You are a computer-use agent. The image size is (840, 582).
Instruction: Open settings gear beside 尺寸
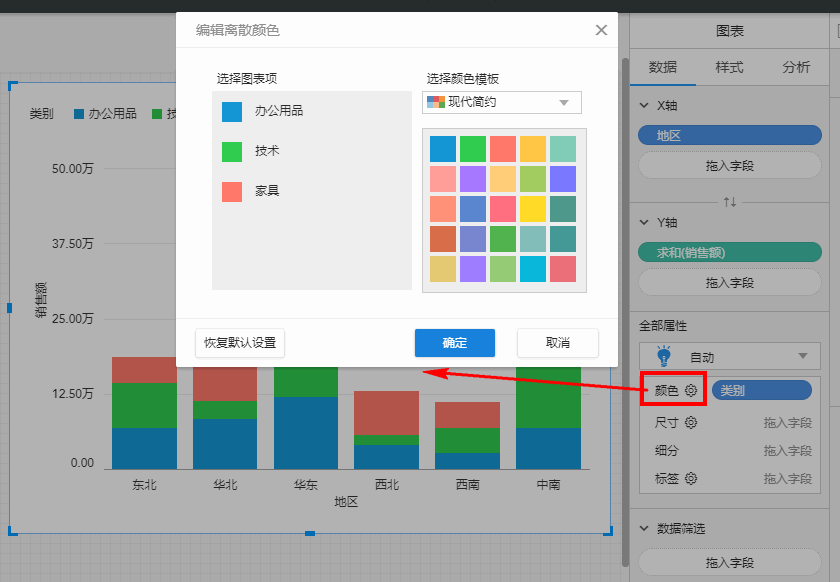pos(690,423)
